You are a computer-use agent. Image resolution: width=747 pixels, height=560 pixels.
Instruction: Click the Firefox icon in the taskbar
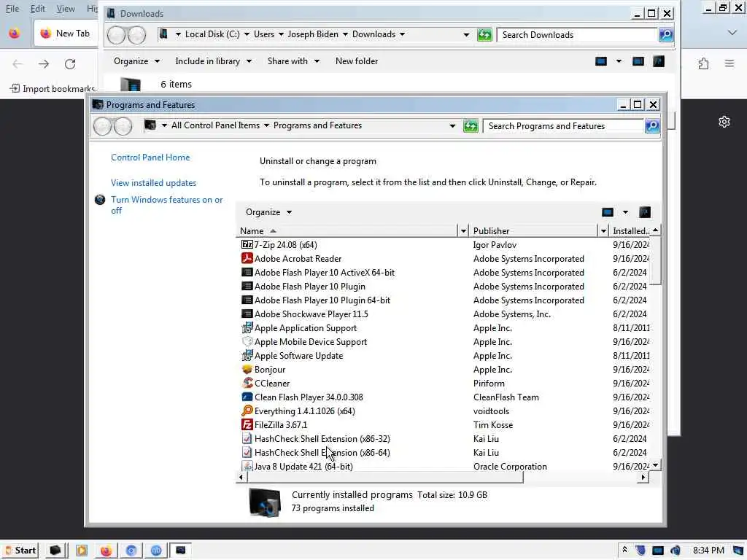point(106,551)
